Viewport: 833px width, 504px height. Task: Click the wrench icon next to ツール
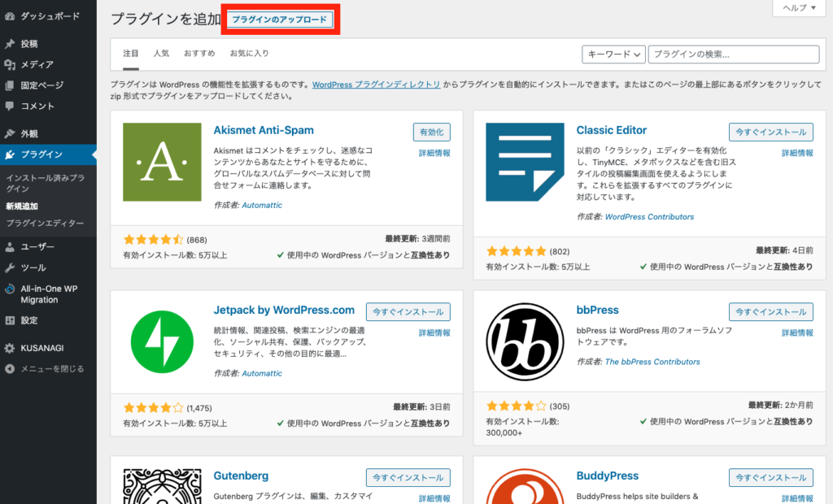10,267
